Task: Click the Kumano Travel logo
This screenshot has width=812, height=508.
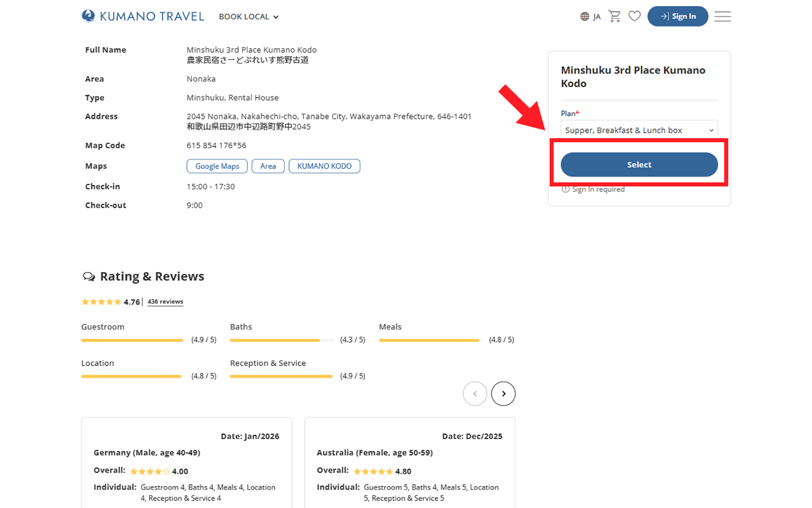Action: [143, 16]
